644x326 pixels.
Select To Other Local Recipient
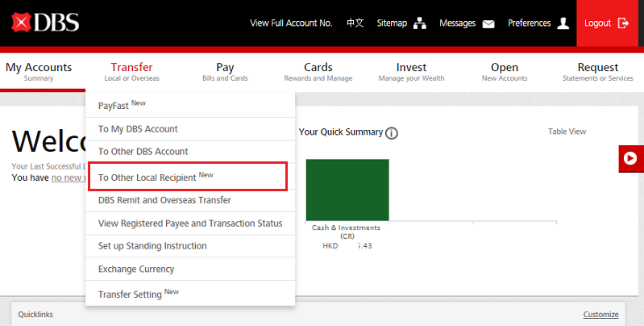pyautogui.click(x=186, y=176)
